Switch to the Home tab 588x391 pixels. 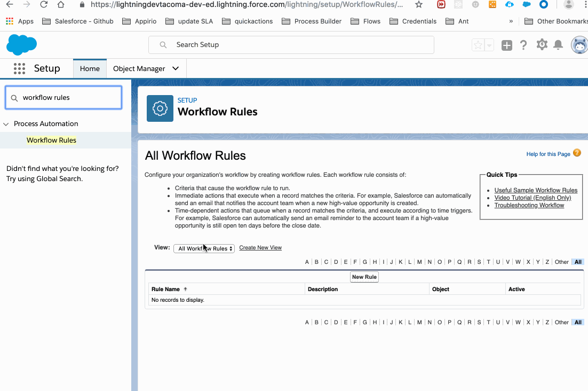(90, 69)
